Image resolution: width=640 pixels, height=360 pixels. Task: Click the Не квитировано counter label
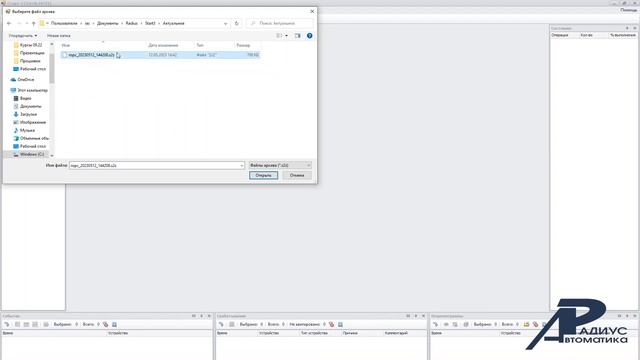point(304,324)
